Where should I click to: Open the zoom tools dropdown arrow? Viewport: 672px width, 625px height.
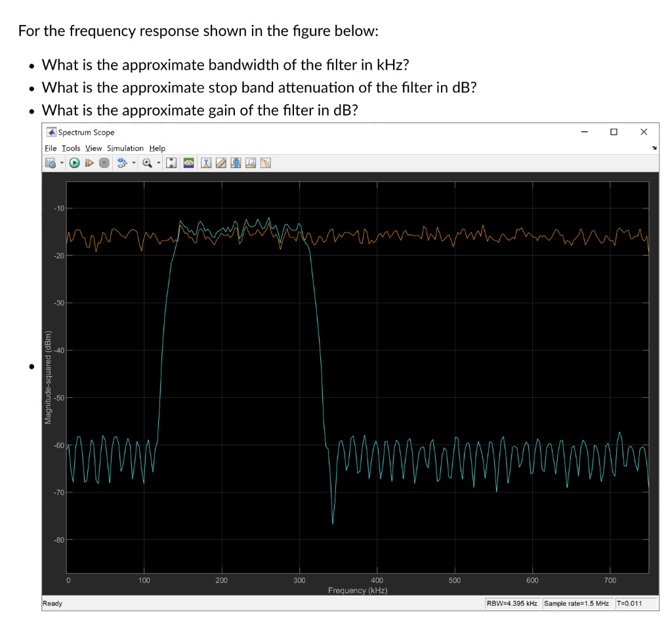(158, 163)
